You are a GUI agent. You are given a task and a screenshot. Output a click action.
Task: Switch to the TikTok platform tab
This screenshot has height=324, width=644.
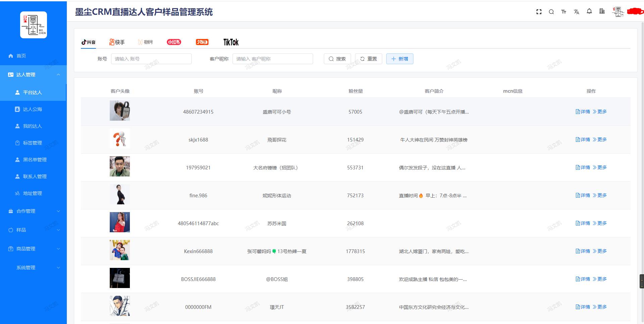pos(231,42)
